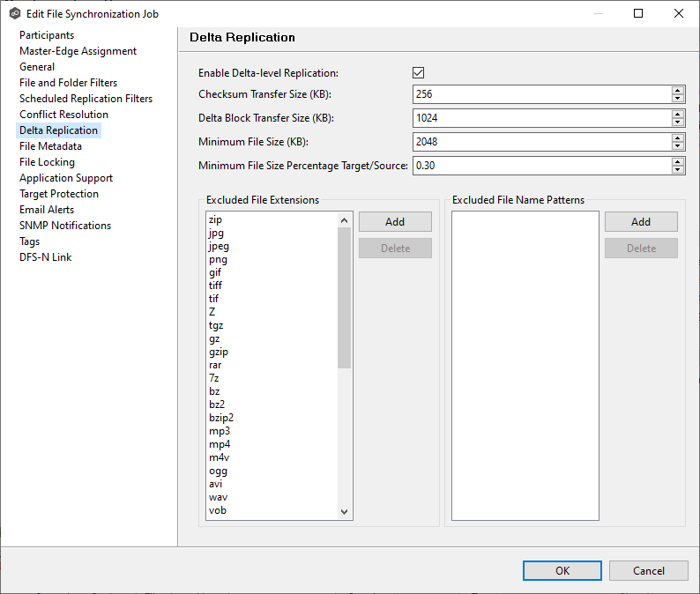700x594 pixels.
Task: Click the app icon in title bar
Action: tap(14, 14)
